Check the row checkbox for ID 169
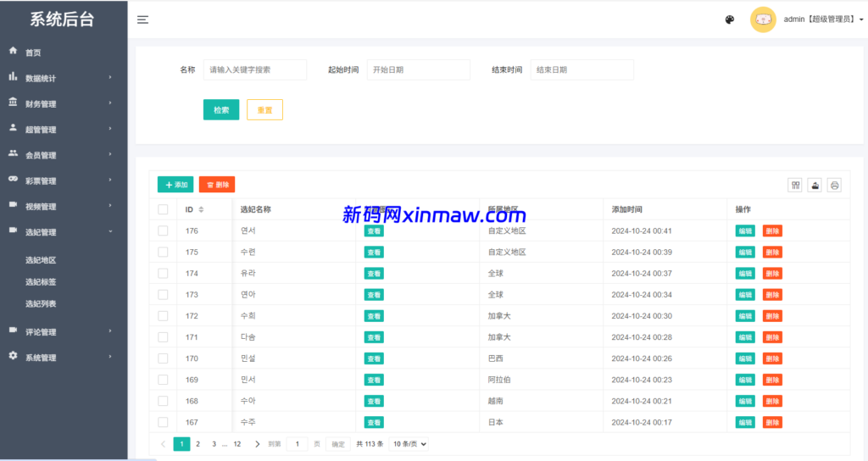868x461 pixels. point(163,380)
